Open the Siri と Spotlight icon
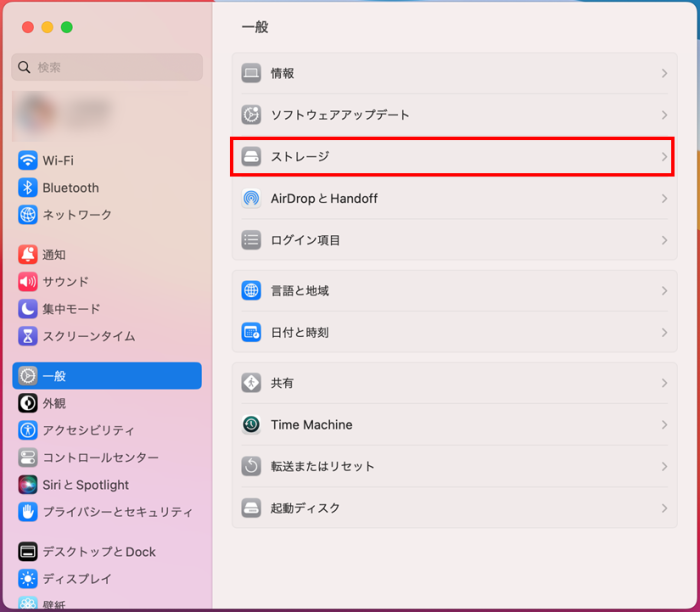700x612 pixels. point(28,485)
